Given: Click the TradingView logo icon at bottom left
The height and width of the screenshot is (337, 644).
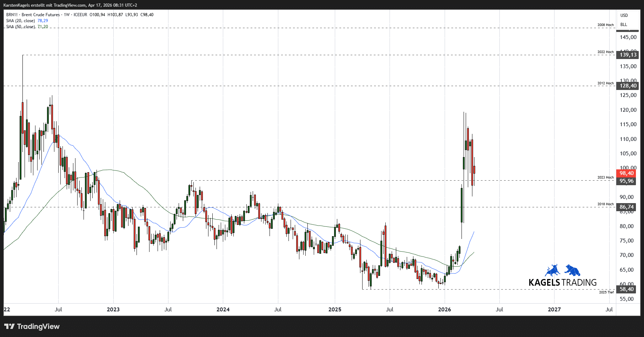Looking at the screenshot, I should pos(9,326).
